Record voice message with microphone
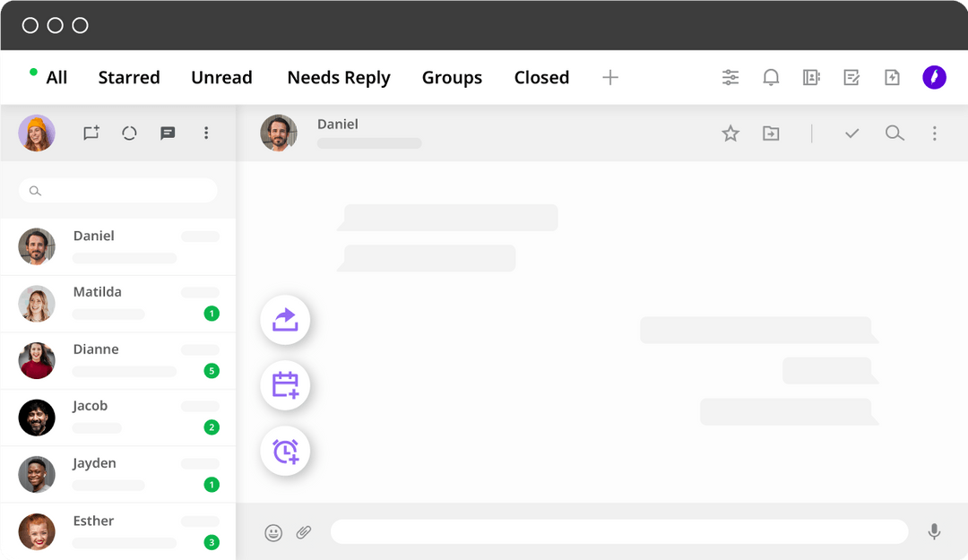Screen dimensions: 968x560 coord(934,531)
